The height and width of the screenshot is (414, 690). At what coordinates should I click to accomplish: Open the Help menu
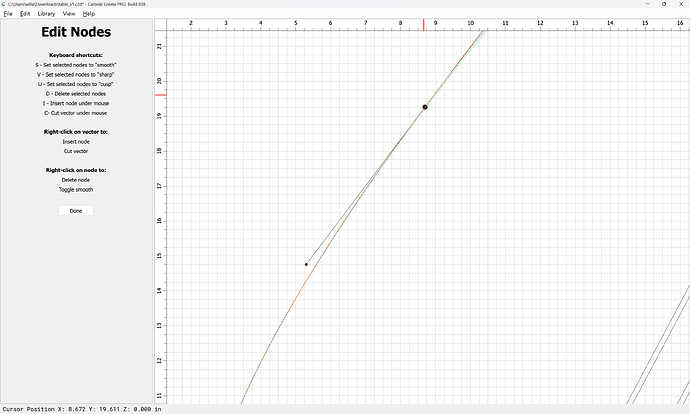89,14
